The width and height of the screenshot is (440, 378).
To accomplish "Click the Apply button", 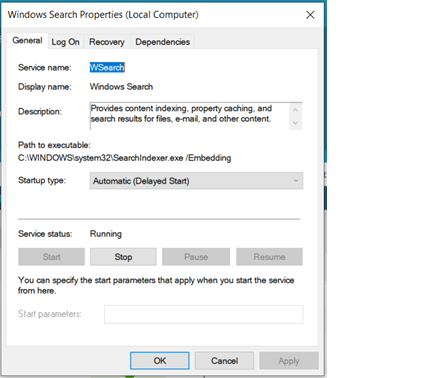I will point(289,361).
